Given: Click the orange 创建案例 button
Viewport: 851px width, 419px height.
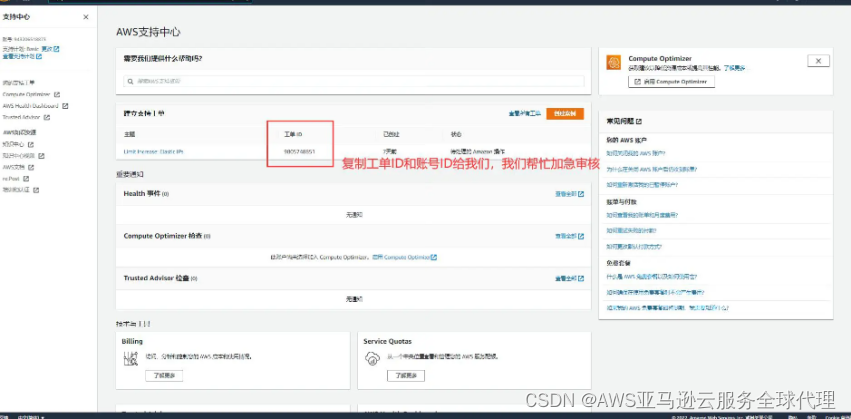Looking at the screenshot, I should [565, 114].
